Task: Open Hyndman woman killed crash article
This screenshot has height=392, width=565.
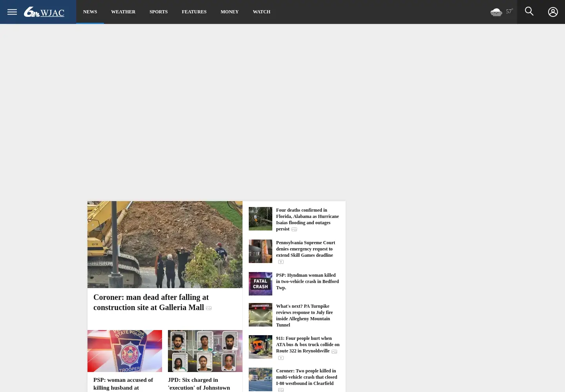Action: tap(307, 281)
